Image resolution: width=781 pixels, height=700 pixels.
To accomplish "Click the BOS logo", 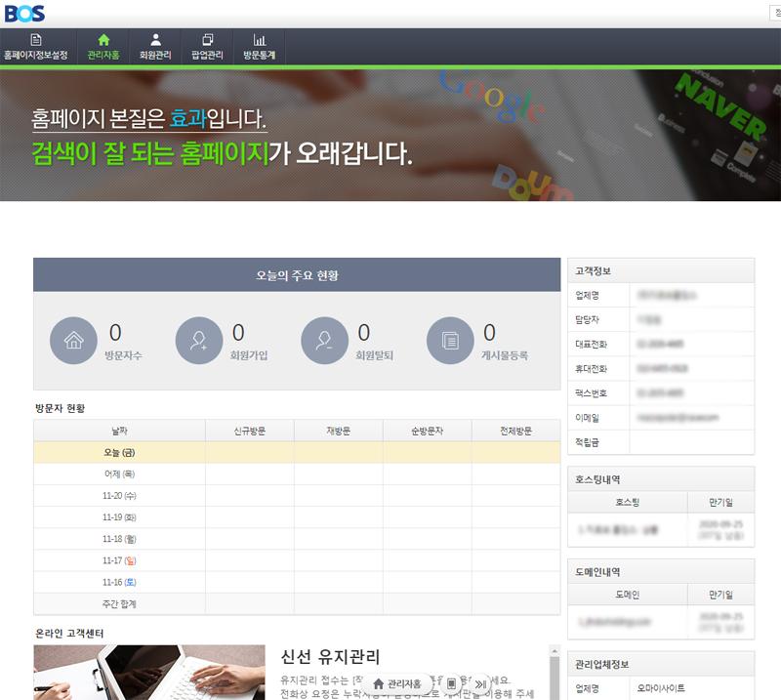I will click(24, 14).
